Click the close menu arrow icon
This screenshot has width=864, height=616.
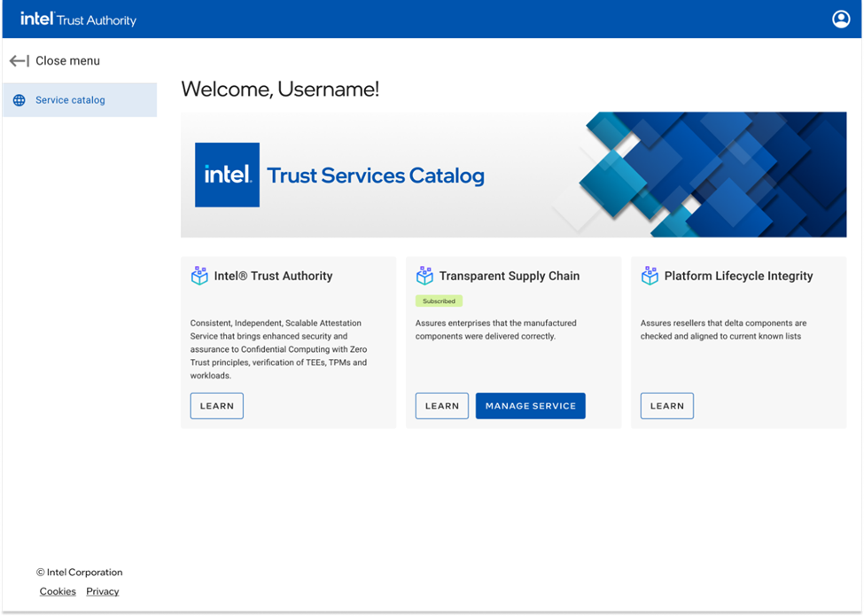tap(19, 60)
